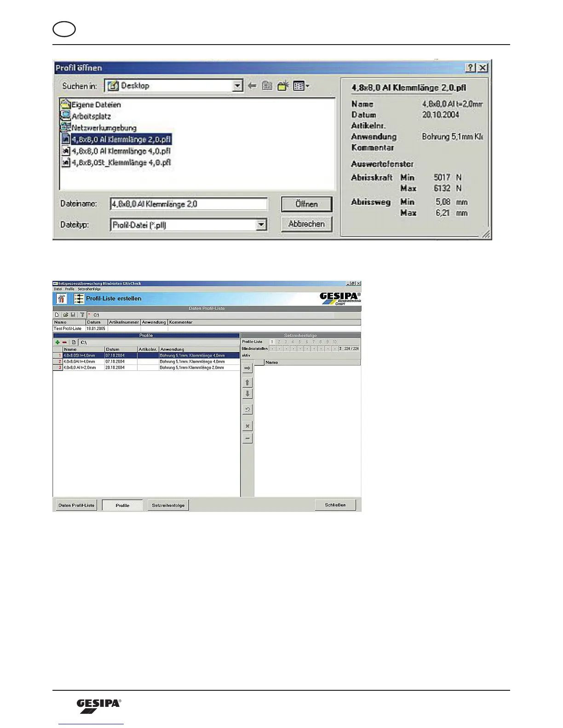Screen dimensions: 563x728
Task: Click the undo arrow in Setzreihenfolge panel
Action: [247, 409]
